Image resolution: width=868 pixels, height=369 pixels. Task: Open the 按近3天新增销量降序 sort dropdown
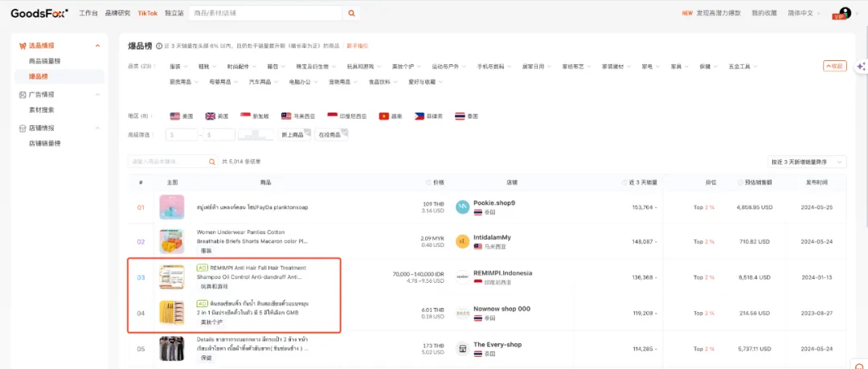coord(808,162)
